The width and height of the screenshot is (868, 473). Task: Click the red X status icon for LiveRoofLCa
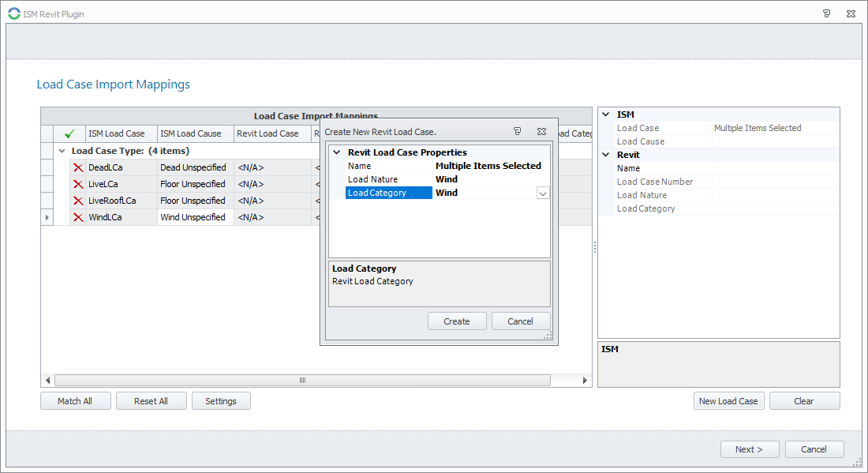point(78,201)
